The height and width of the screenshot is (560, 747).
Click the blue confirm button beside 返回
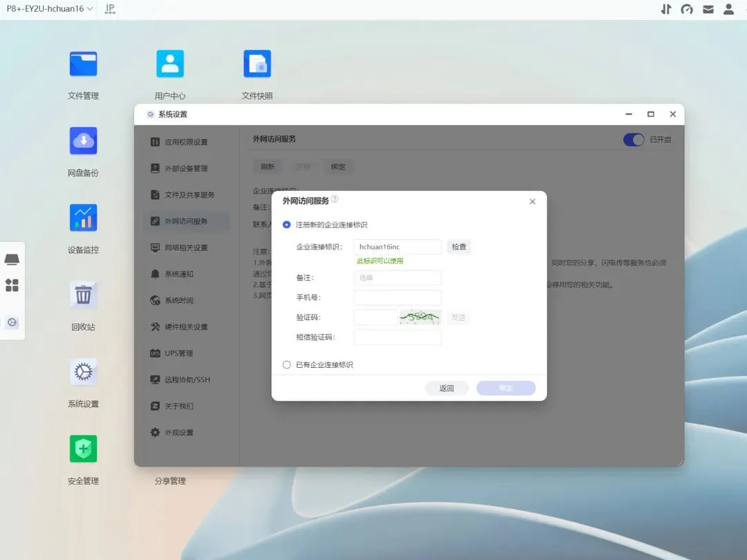click(x=506, y=388)
